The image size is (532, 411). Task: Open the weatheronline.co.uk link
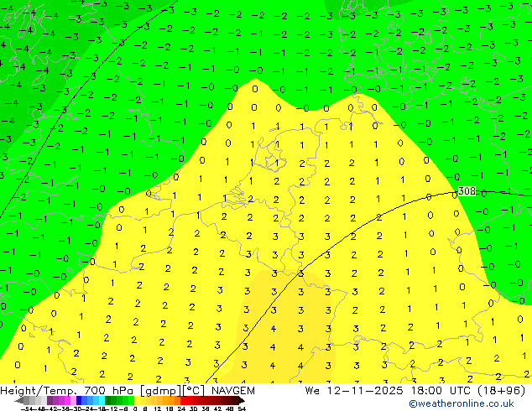pyautogui.click(x=462, y=403)
